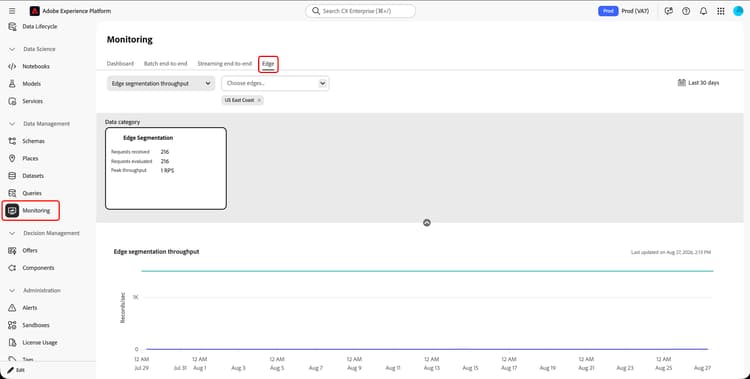
Task: Open the hamburger navigation menu
Action: click(x=12, y=11)
